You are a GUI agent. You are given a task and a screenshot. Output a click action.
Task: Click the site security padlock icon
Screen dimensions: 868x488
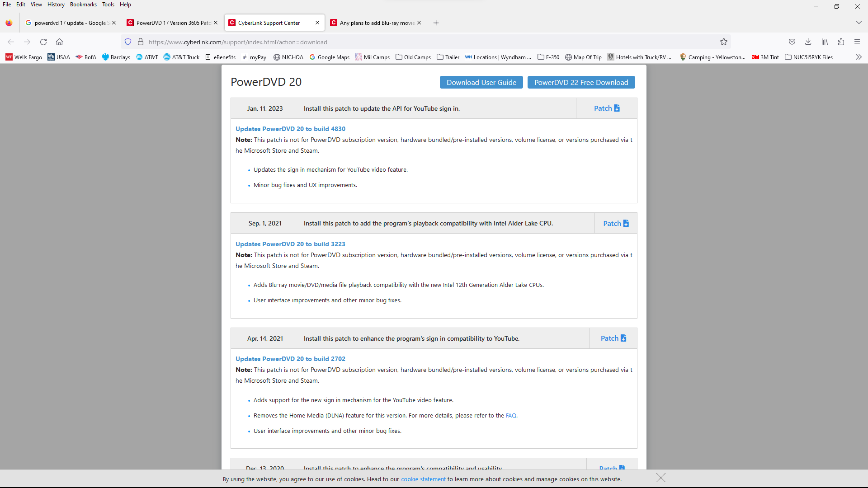pos(141,42)
